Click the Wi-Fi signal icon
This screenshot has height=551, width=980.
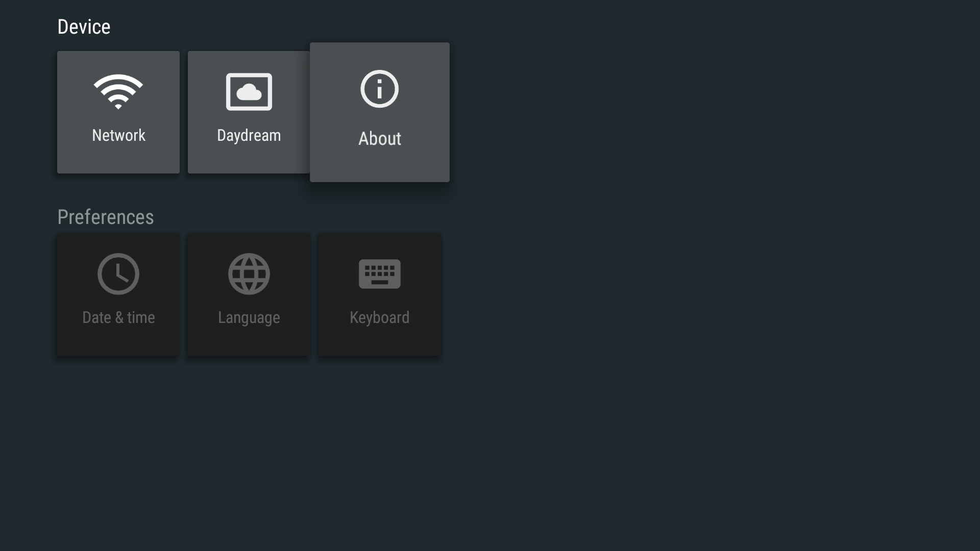[x=118, y=92]
